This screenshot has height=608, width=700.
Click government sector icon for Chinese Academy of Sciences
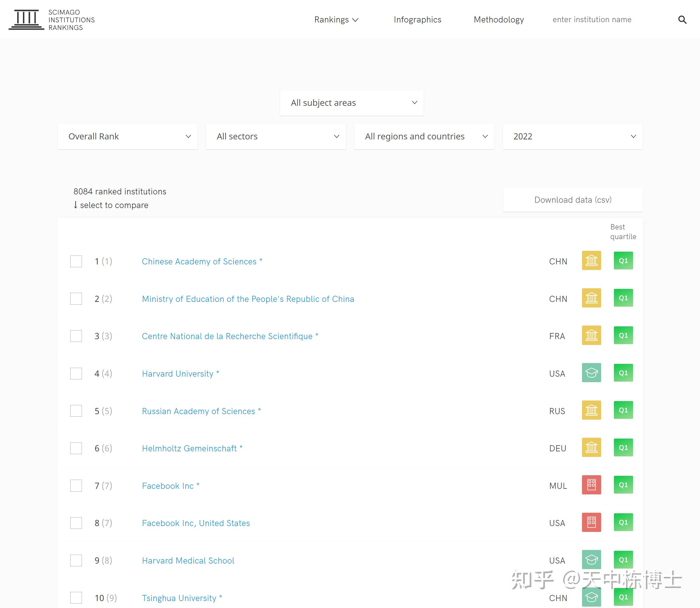point(591,261)
